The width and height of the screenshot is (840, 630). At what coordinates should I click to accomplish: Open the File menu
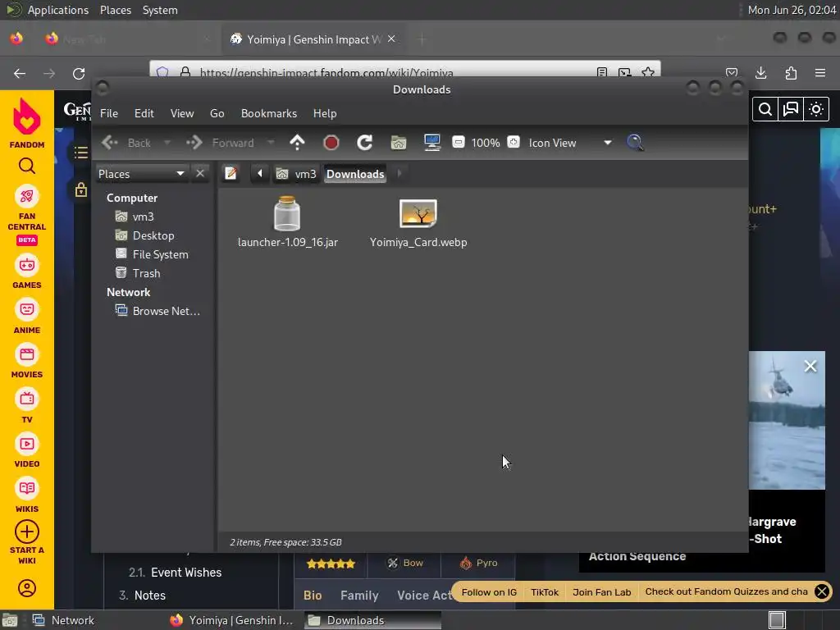(109, 113)
